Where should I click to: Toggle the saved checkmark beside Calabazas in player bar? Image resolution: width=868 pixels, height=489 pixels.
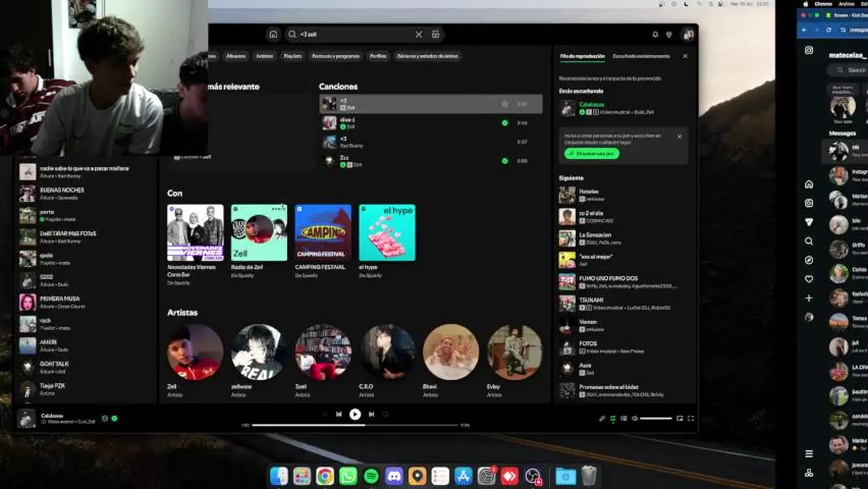[x=114, y=418]
